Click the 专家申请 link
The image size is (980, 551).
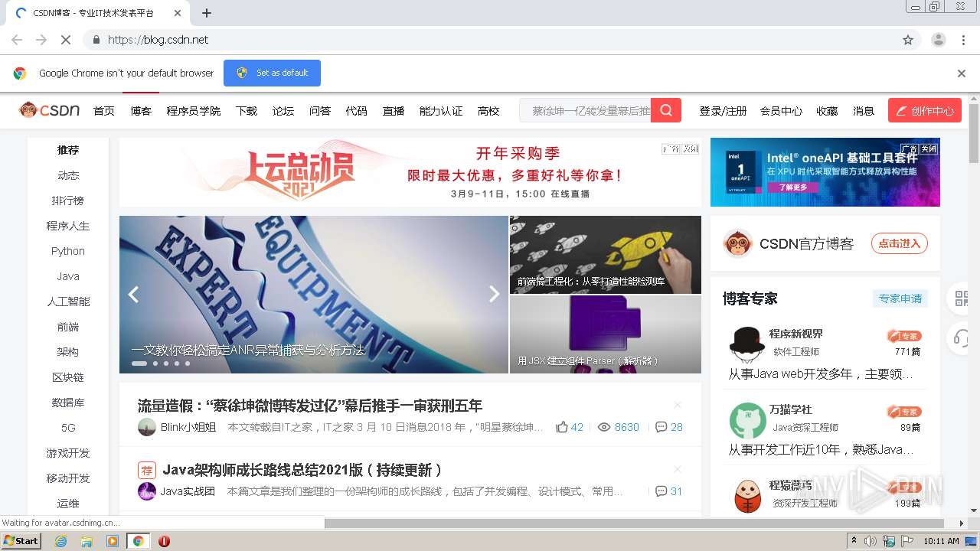click(x=900, y=298)
